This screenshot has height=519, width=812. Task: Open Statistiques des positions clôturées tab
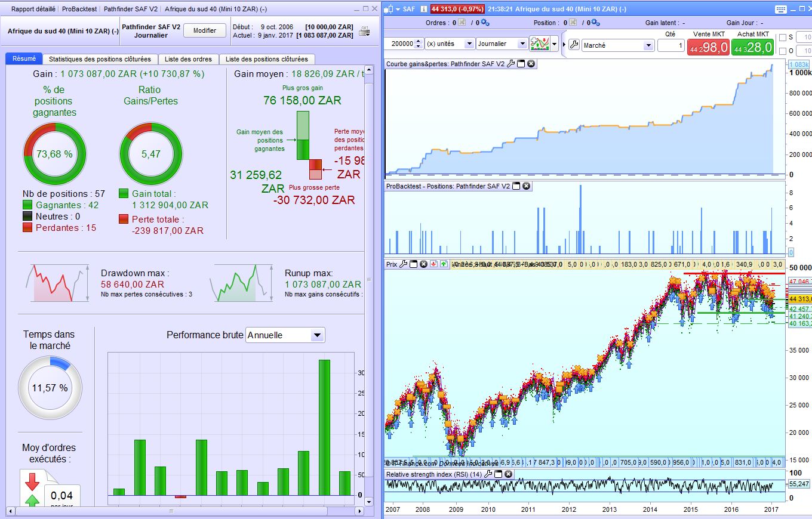tap(100, 59)
